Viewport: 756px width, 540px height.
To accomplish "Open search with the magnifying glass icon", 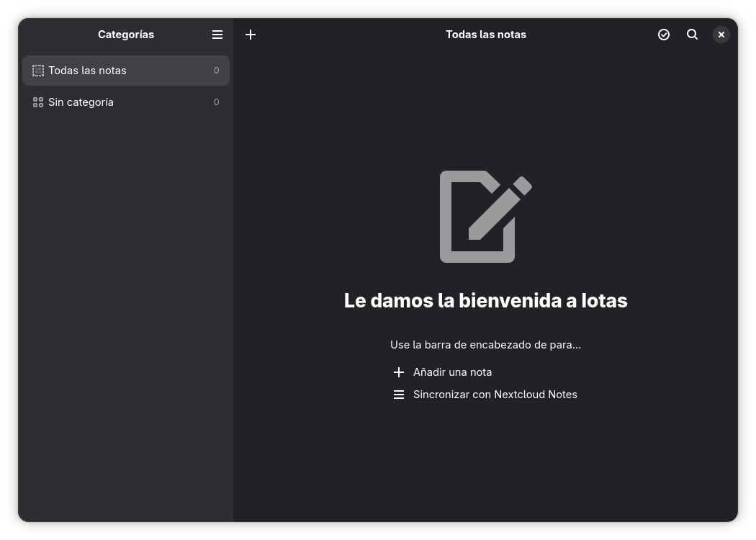I will 692,35.
